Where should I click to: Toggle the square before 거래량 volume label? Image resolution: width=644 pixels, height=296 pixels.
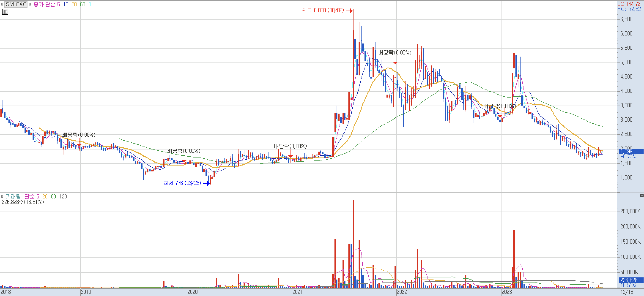pyautogui.click(x=2, y=196)
